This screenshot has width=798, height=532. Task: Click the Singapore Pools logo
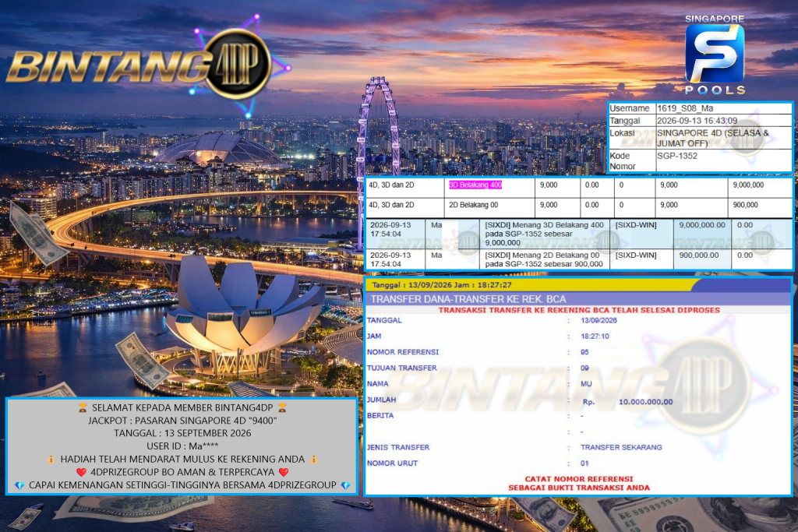pyautogui.click(x=715, y=55)
